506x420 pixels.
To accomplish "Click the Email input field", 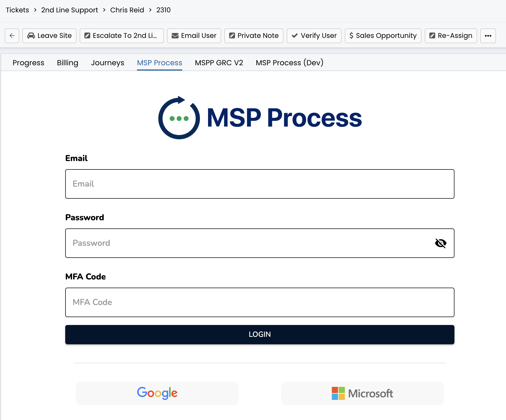I will (x=260, y=184).
